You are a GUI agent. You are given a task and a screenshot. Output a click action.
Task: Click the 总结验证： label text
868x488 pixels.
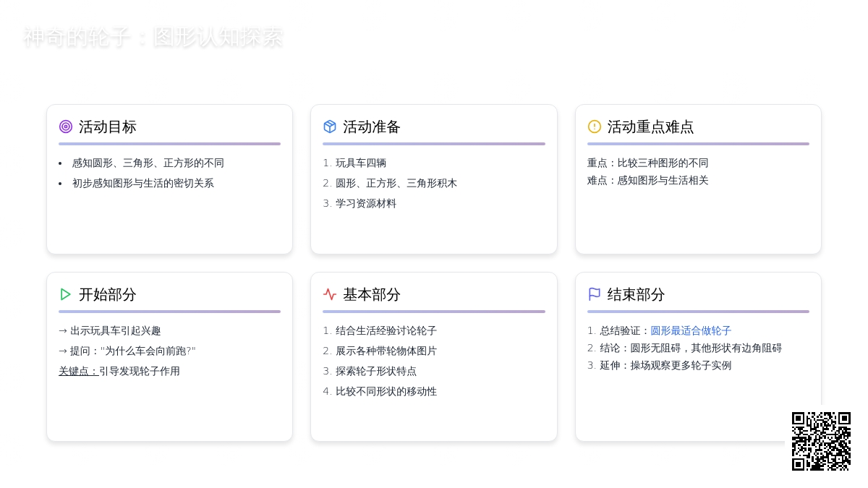click(625, 330)
